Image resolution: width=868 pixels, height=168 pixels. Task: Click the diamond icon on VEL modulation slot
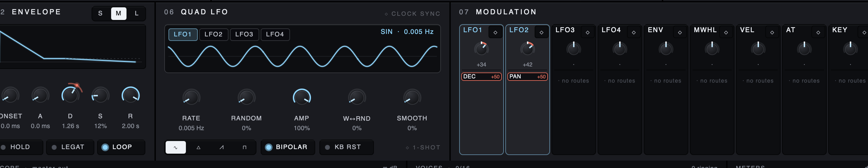[x=772, y=32]
